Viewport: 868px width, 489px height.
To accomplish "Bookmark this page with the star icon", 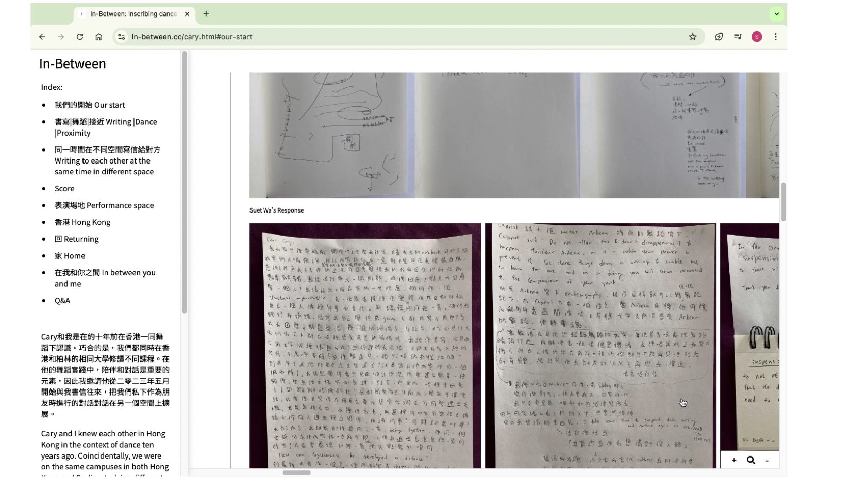I will [x=692, y=37].
